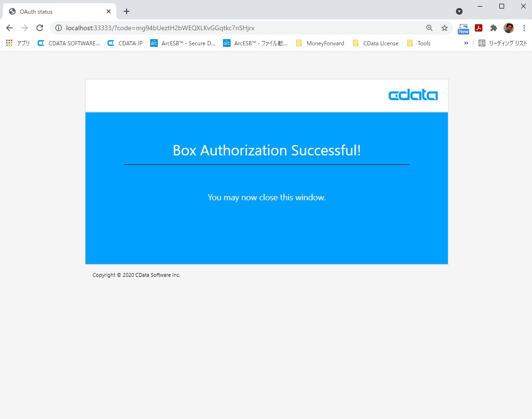Close the OAuth status tab
532x419 pixels.
tap(109, 11)
